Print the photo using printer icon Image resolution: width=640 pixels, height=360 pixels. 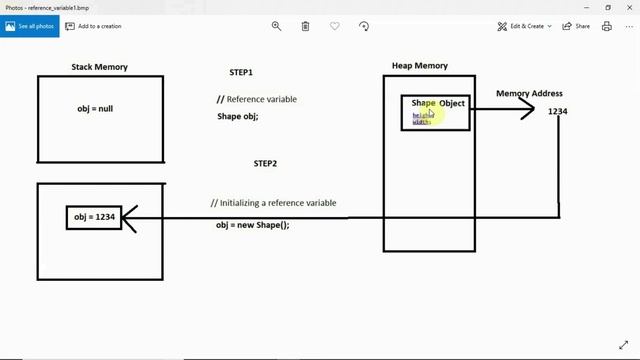coord(607,26)
